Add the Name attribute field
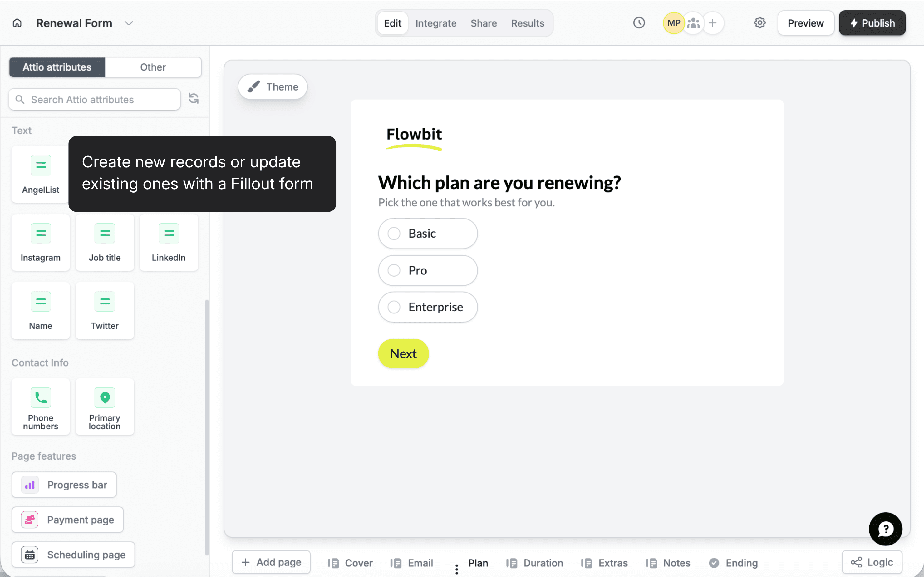The width and height of the screenshot is (924, 577). tap(41, 311)
